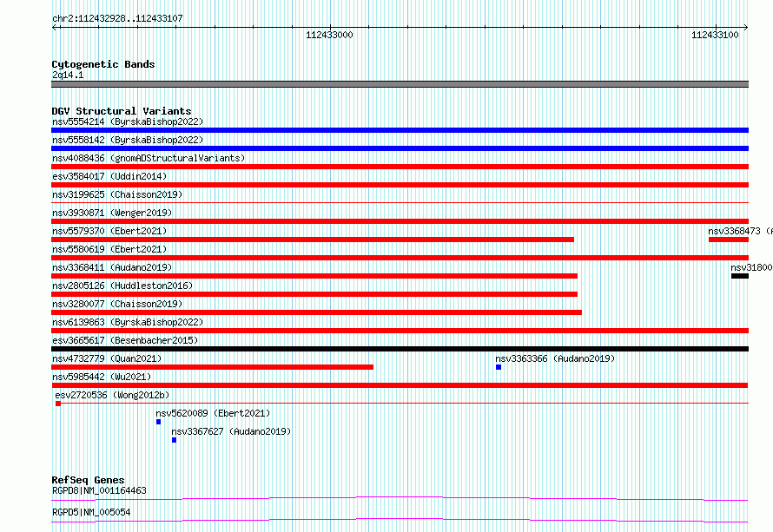Click the Cytogenetic Bands track title
Image resolution: width=773 pixels, height=532 pixels.
click(103, 64)
